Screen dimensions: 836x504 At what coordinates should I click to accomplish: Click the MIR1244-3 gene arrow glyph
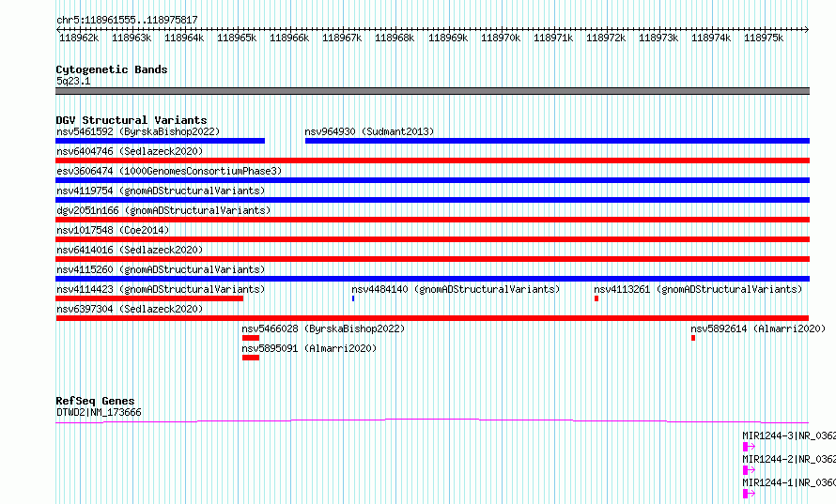tap(749, 447)
